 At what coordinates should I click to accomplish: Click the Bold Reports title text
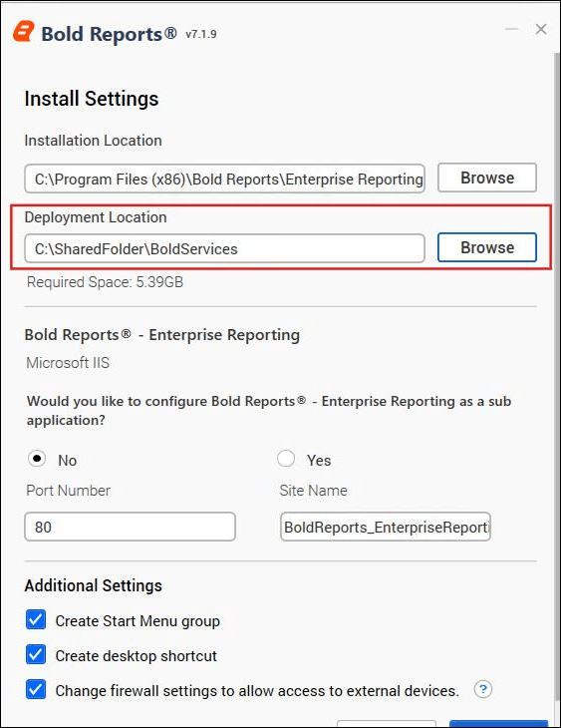pyautogui.click(x=109, y=34)
